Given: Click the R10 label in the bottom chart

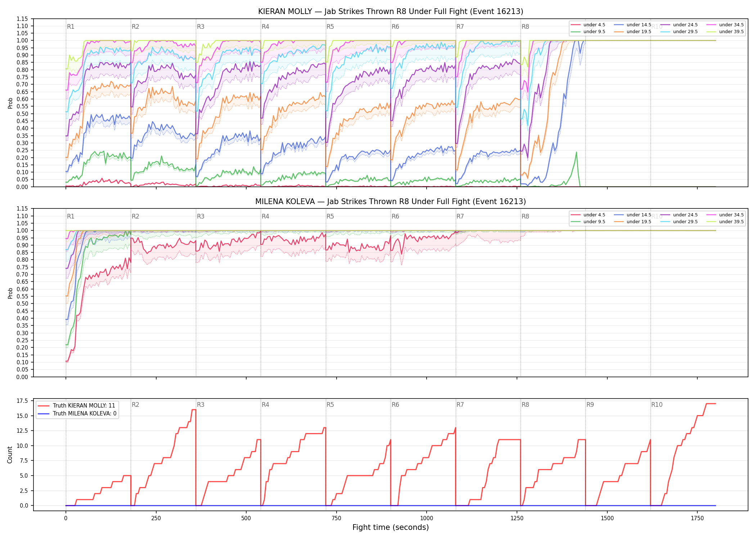Looking at the screenshot, I should [657, 405].
